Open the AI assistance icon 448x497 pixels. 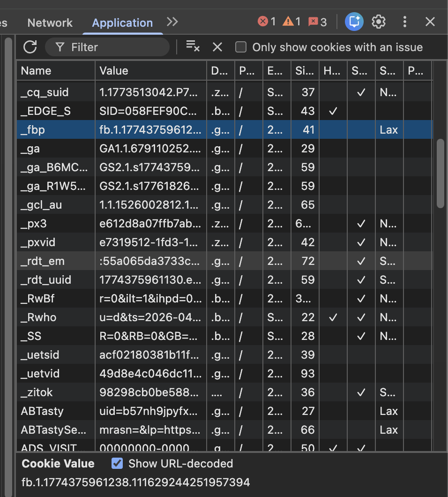click(354, 22)
